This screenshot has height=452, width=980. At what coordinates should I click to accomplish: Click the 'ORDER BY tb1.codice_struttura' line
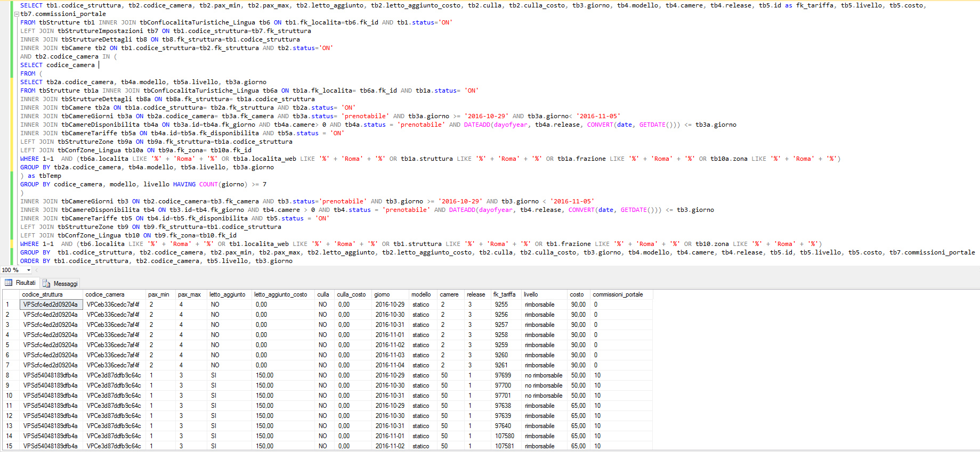[x=156, y=261]
